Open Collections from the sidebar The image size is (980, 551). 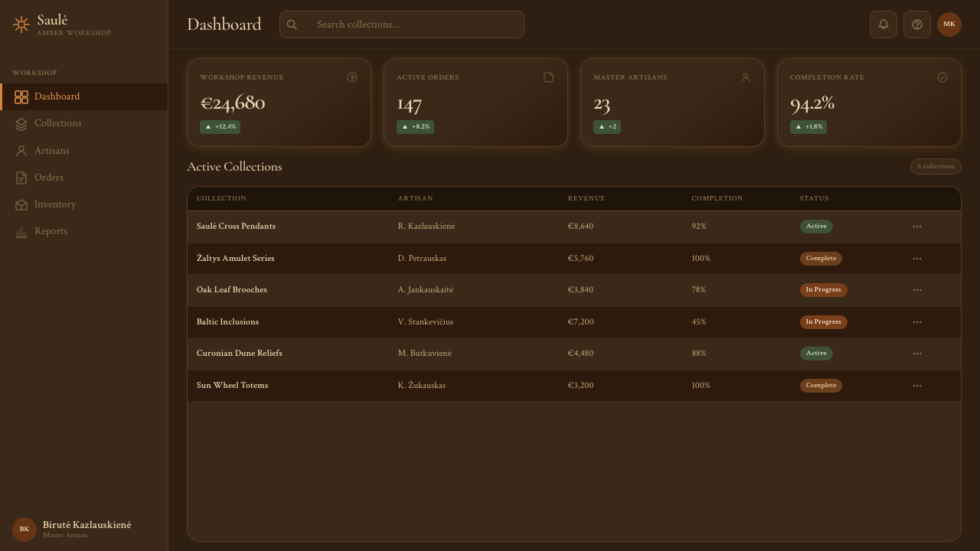84,123
